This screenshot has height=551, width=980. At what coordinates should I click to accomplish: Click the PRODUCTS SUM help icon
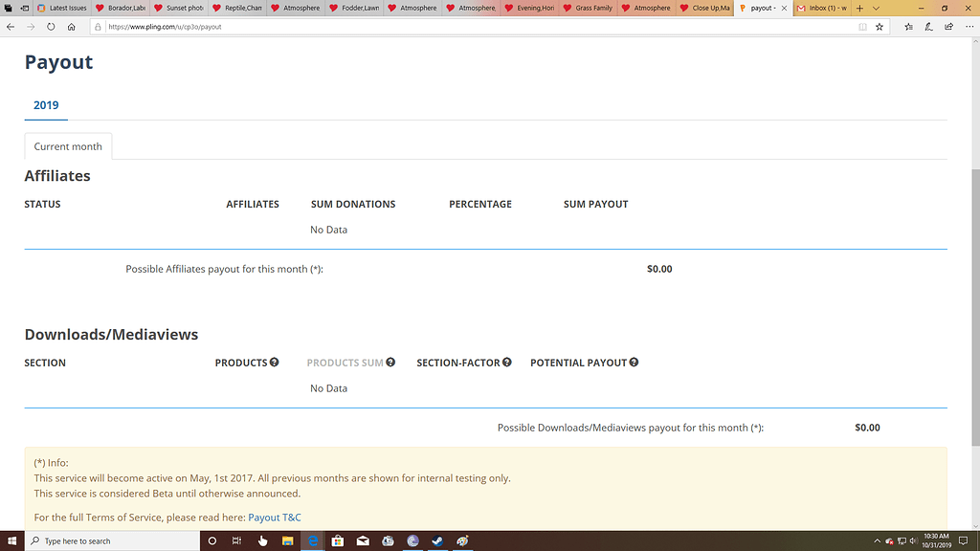[389, 363]
